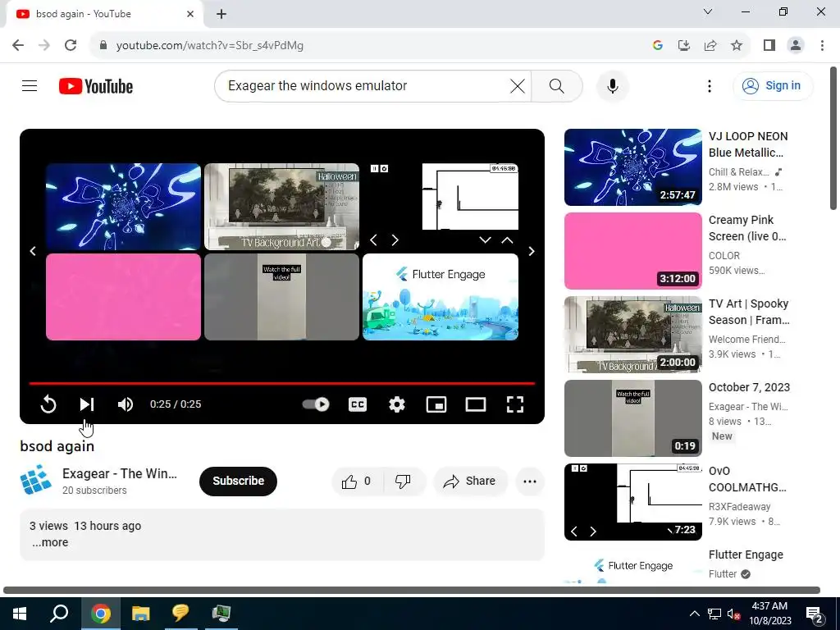This screenshot has width=840, height=630.
Task: Show previous endscreen suggestions arrow
Action: 33,251
